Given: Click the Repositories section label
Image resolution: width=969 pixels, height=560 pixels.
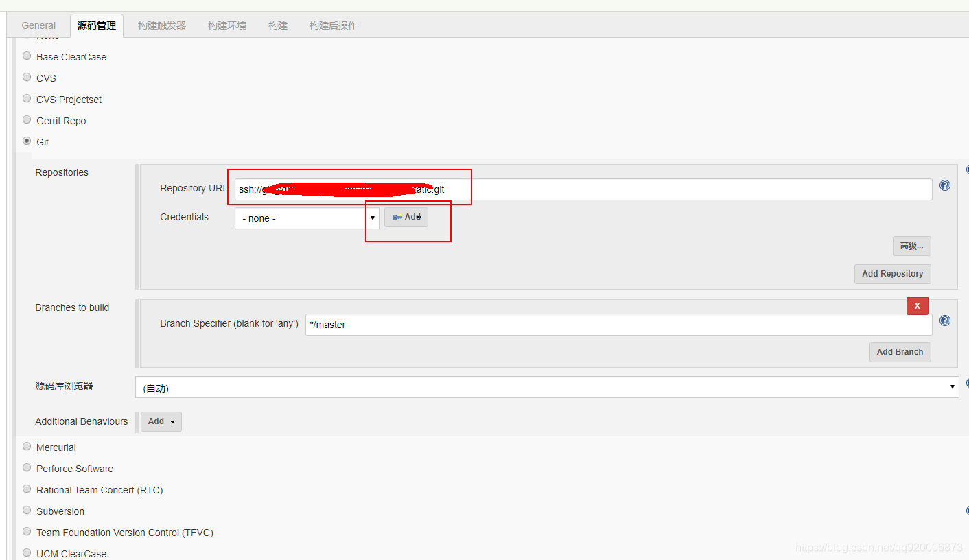Looking at the screenshot, I should click(62, 172).
